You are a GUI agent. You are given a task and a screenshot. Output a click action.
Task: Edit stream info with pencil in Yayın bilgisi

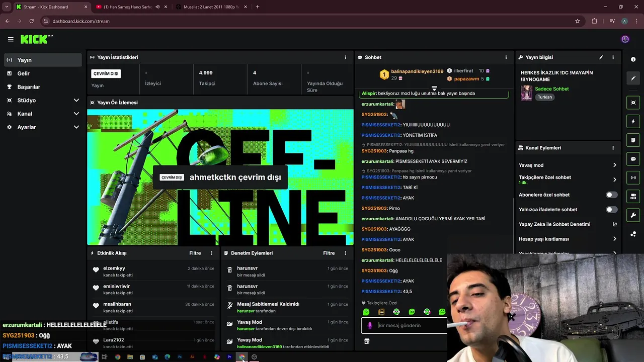click(x=601, y=57)
